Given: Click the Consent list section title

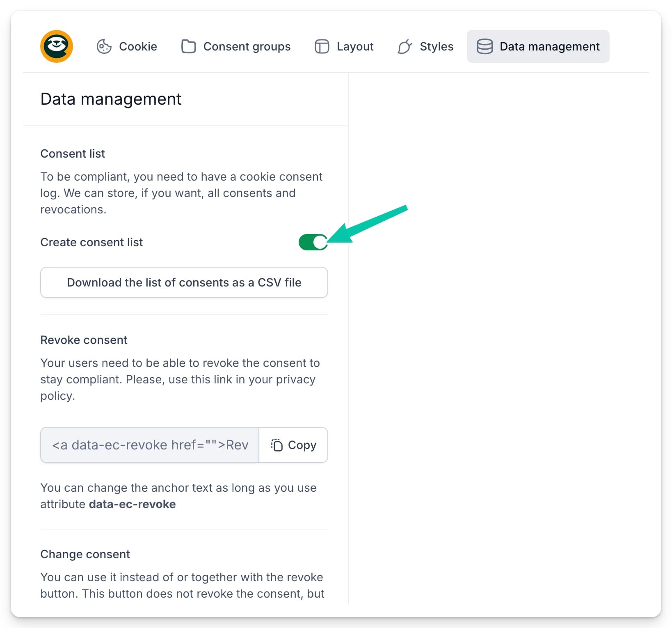Looking at the screenshot, I should [x=73, y=154].
